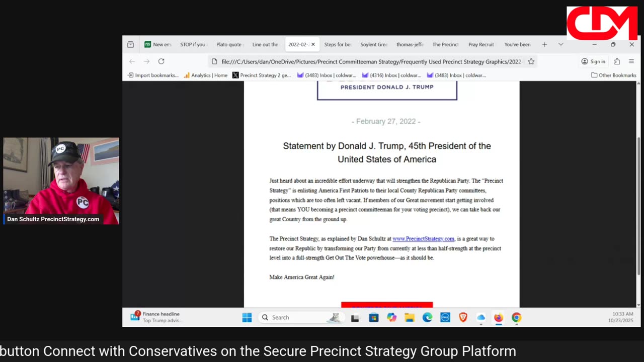The height and width of the screenshot is (362, 644).
Task: Open the (4316) Inbox coldwar bookmark
Action: point(391,75)
